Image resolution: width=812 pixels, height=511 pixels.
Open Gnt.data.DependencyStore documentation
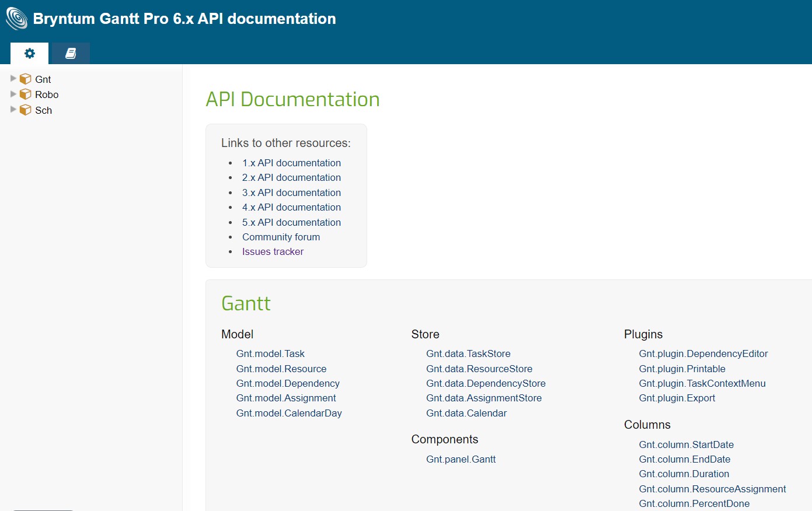pos(486,383)
